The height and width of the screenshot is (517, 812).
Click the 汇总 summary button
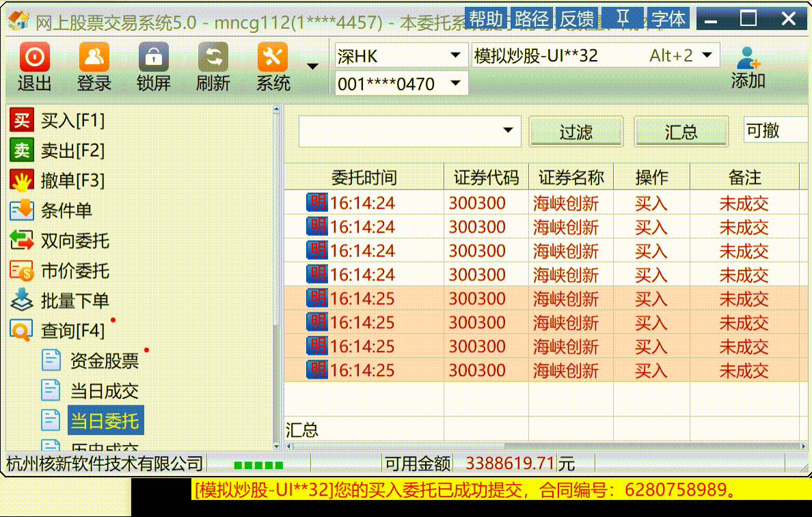pyautogui.click(x=681, y=132)
